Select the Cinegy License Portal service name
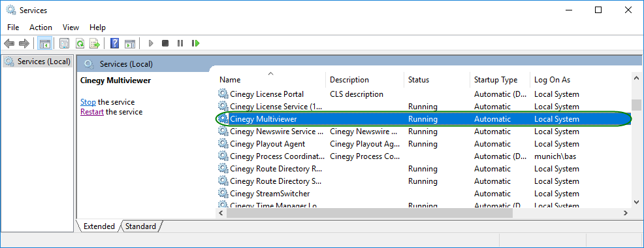This screenshot has width=644, height=248. pyautogui.click(x=267, y=94)
